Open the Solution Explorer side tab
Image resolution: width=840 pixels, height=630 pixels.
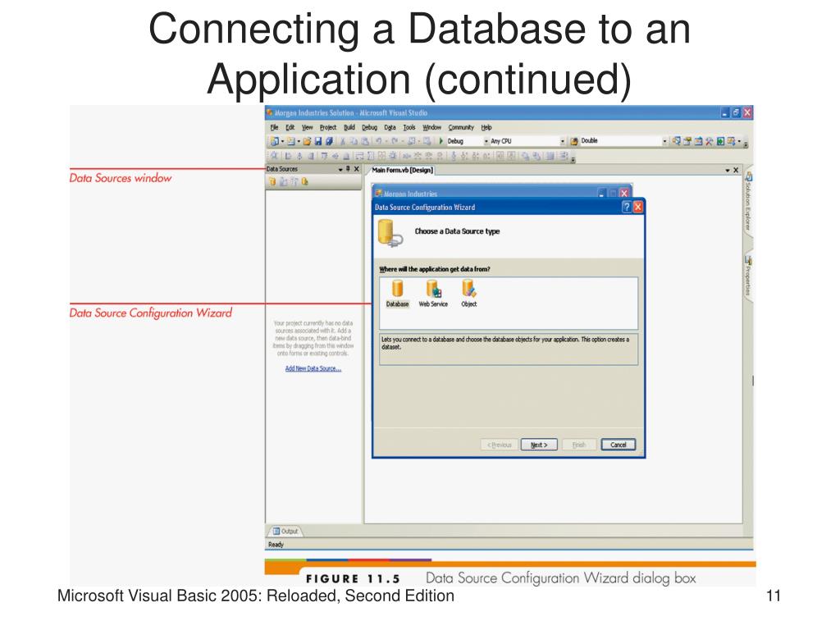pos(748,203)
